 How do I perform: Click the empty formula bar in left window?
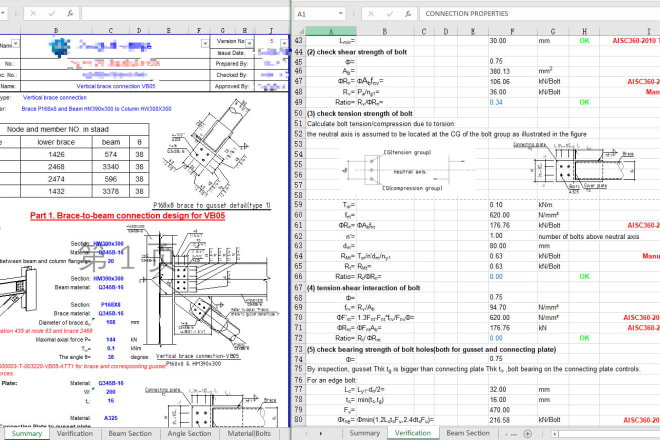[x=185, y=13]
